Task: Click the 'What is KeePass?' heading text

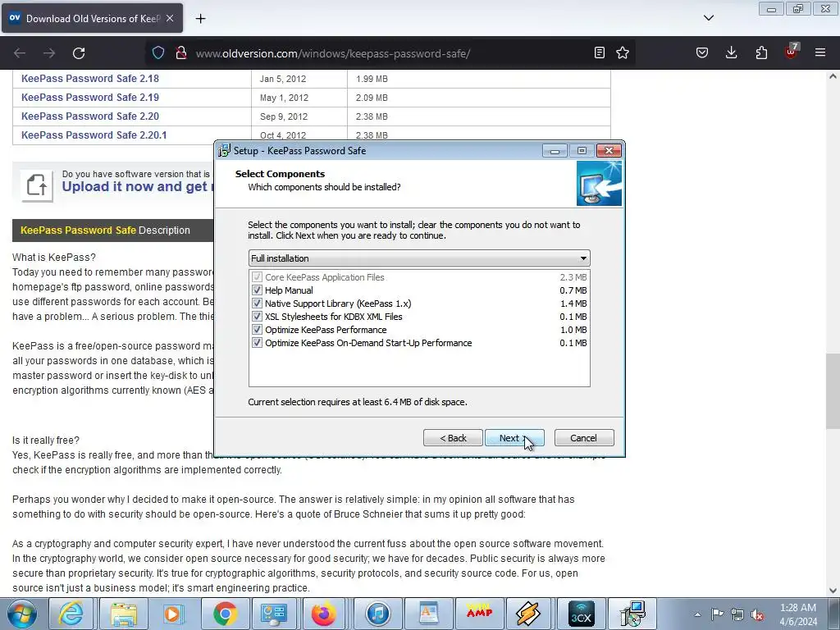Action: coord(54,257)
